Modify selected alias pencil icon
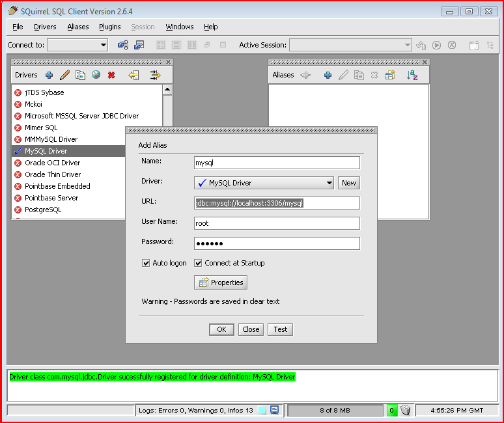This screenshot has width=504, height=423. 343,75
